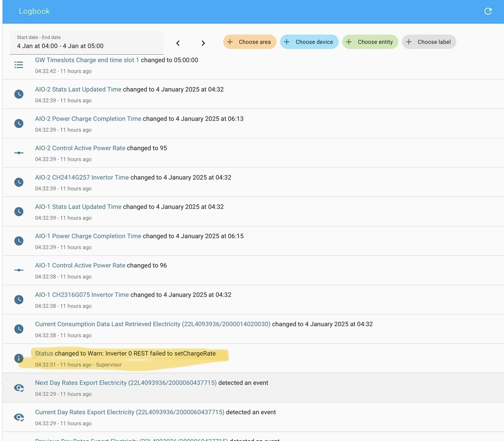Open the Status entity link in warning entry
This screenshot has width=504, height=441.
(44, 354)
